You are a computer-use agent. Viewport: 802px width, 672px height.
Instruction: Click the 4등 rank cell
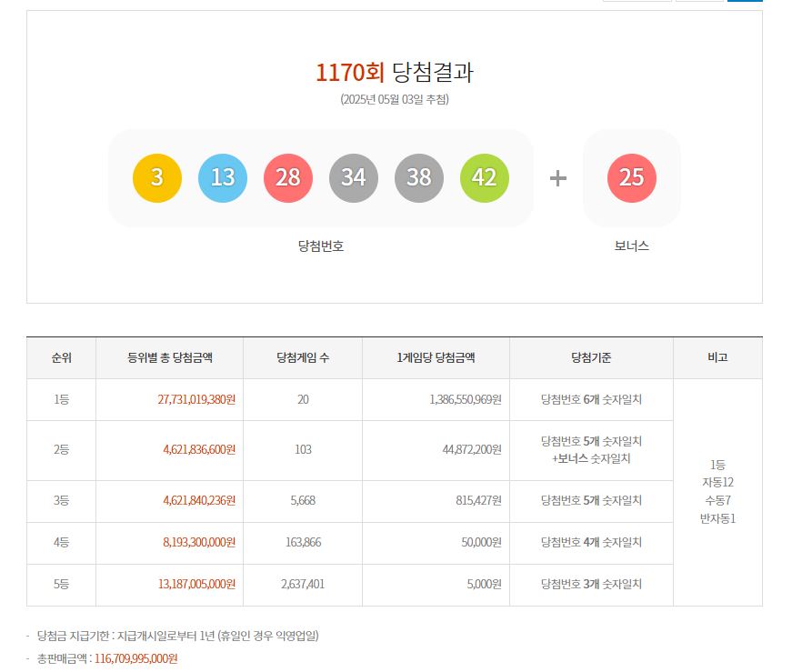point(62,542)
